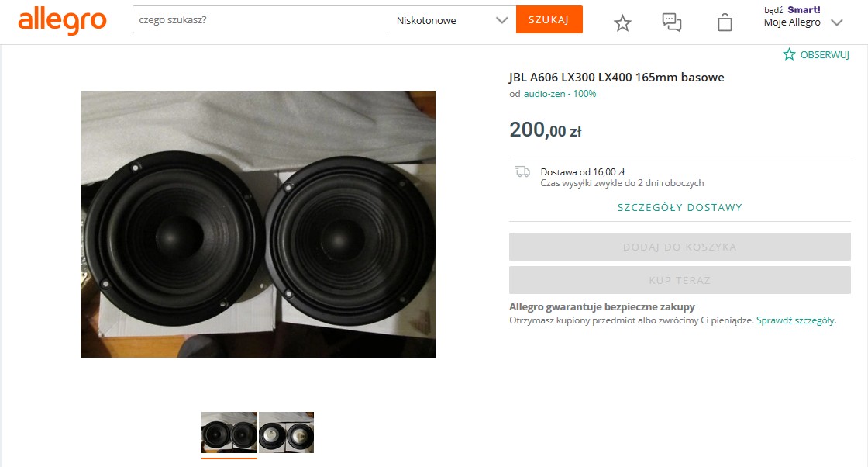Click the category dropdown arrow

coord(501,20)
